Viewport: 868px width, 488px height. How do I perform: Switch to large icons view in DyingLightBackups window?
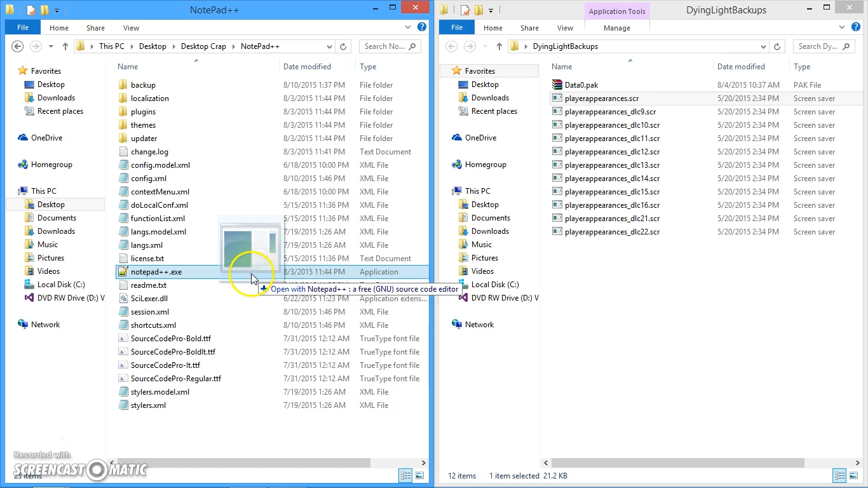tap(853, 475)
